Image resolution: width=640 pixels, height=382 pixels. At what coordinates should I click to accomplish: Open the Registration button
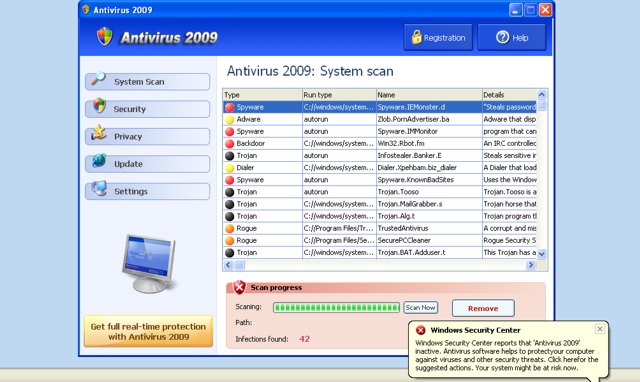(438, 37)
